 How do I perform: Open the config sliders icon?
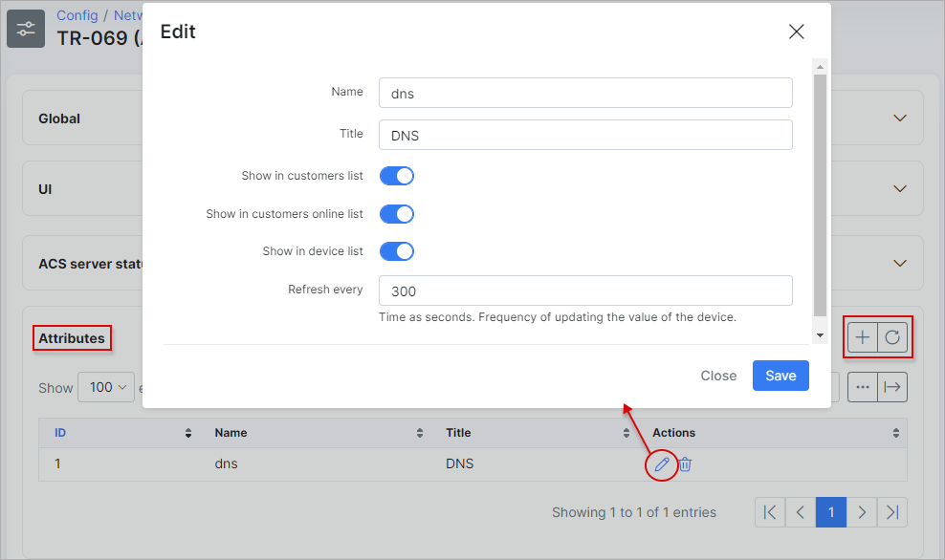tap(26, 29)
